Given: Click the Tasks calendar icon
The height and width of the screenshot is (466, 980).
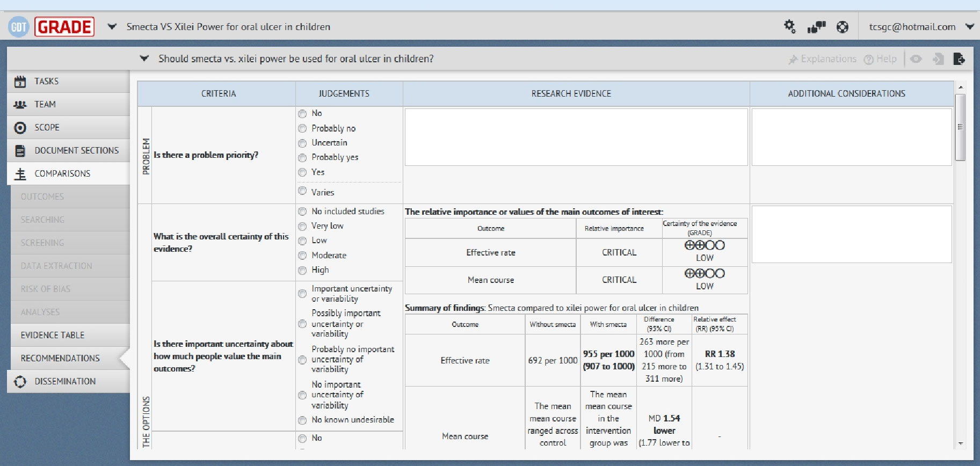Looking at the screenshot, I should [x=20, y=82].
